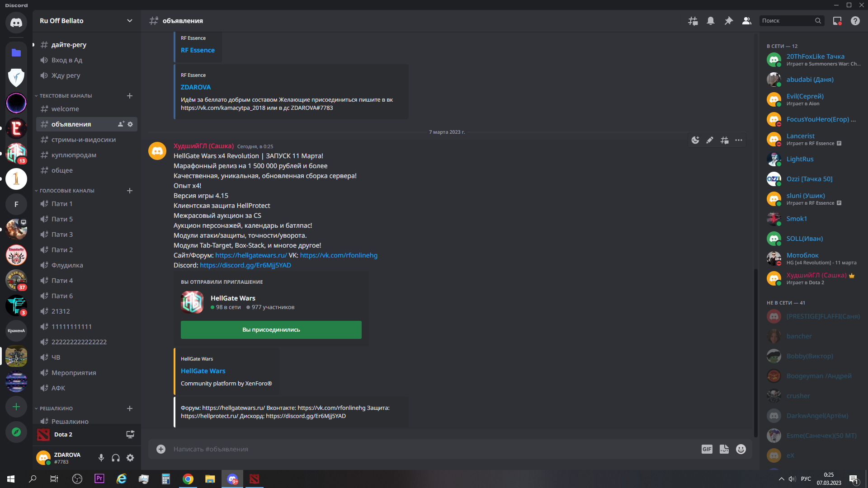The width and height of the screenshot is (868, 488).
Task: Toggle microphone mute
Action: [101, 458]
